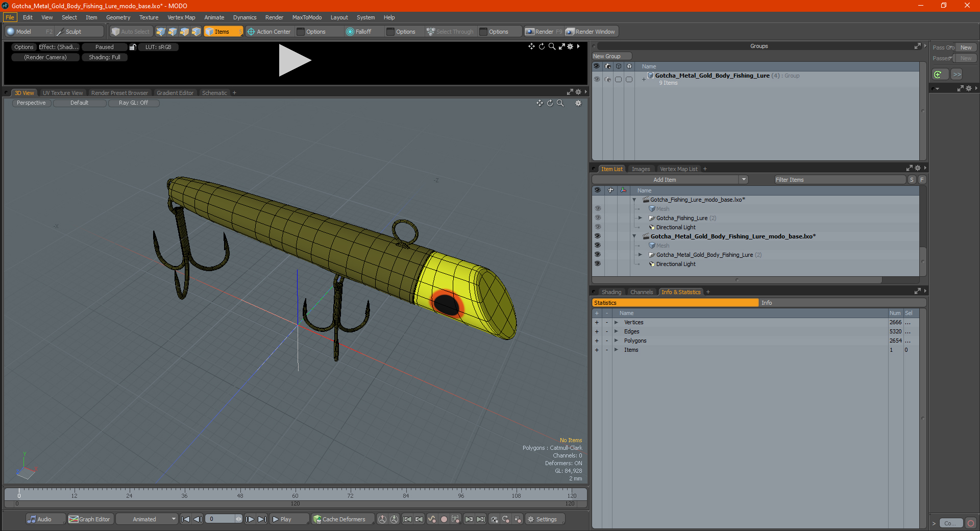Toggle visibility of last Directional Light
Screen dimensions: 980x531
pos(597,264)
